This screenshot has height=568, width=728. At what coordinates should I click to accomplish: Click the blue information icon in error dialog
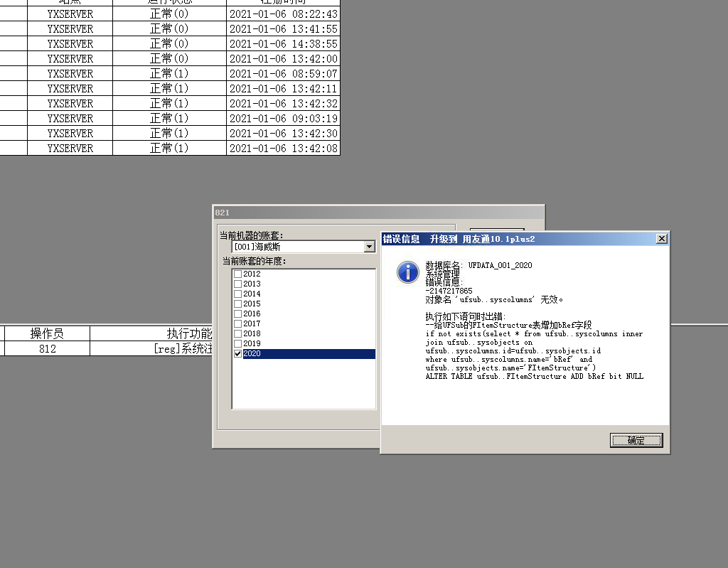click(x=407, y=272)
